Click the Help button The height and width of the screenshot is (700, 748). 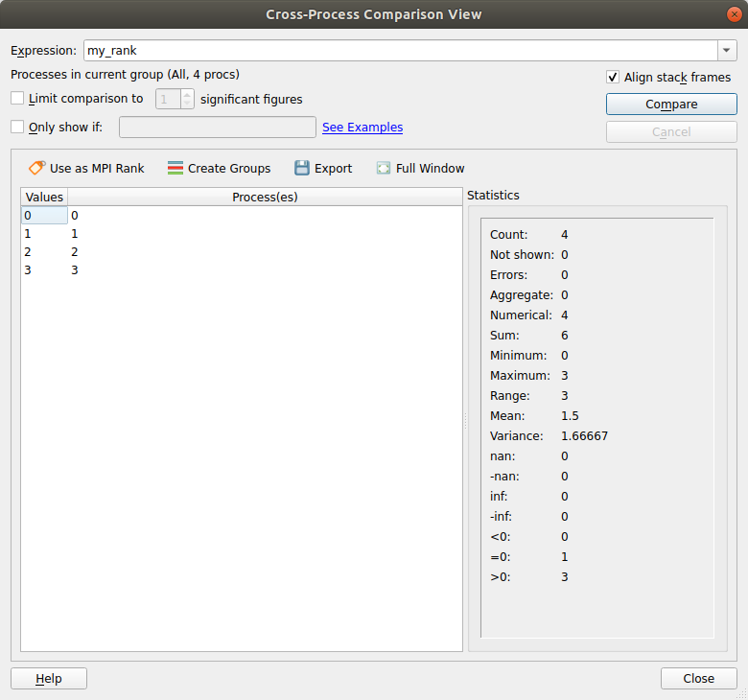tap(49, 678)
